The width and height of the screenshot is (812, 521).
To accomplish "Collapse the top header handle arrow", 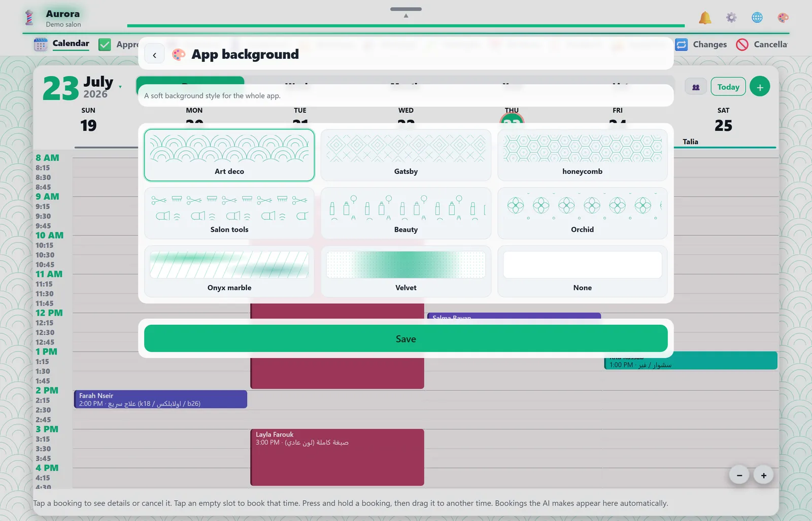I will click(406, 12).
